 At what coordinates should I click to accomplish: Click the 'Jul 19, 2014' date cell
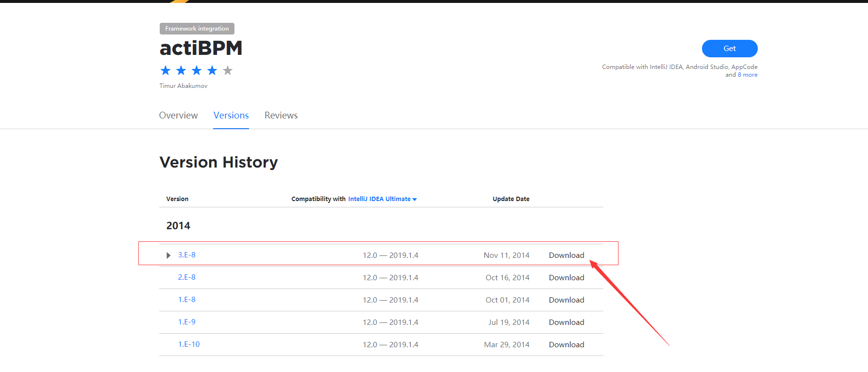(x=509, y=322)
